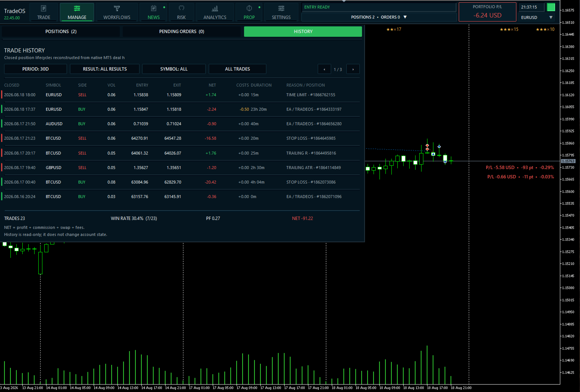The width and height of the screenshot is (580, 392).
Task: Click the Portfolio P/L box
Action: click(x=487, y=12)
